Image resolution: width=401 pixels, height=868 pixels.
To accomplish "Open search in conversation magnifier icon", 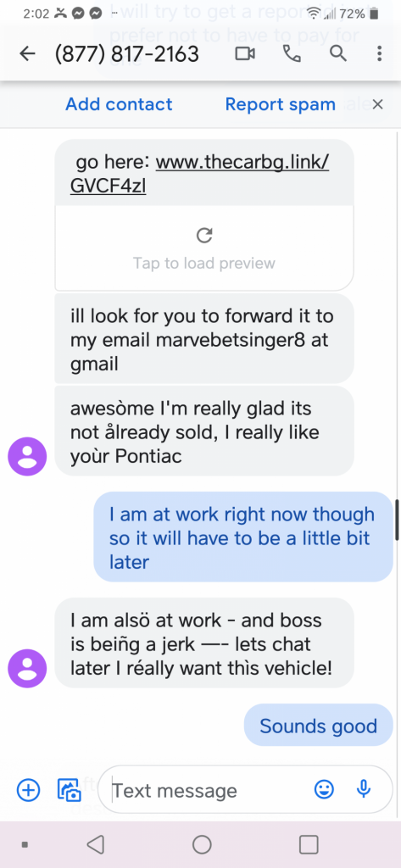I will [x=338, y=53].
